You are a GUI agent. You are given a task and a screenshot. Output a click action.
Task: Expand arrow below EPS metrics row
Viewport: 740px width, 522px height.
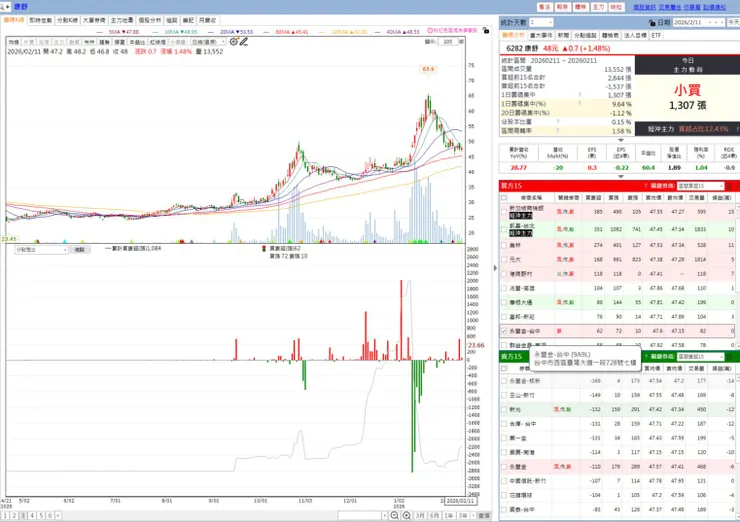point(621,177)
